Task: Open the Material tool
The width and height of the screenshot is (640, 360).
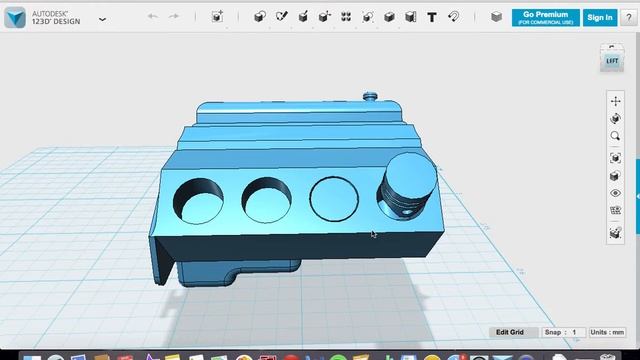Action: click(x=496, y=17)
